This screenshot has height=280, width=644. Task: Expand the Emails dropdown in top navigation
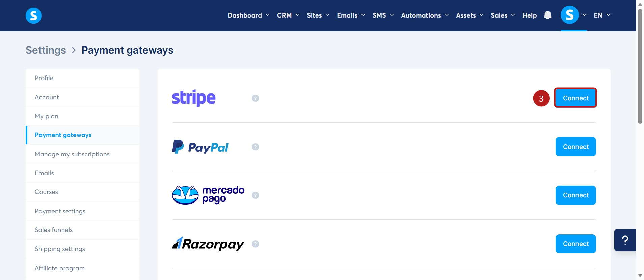pos(351,15)
